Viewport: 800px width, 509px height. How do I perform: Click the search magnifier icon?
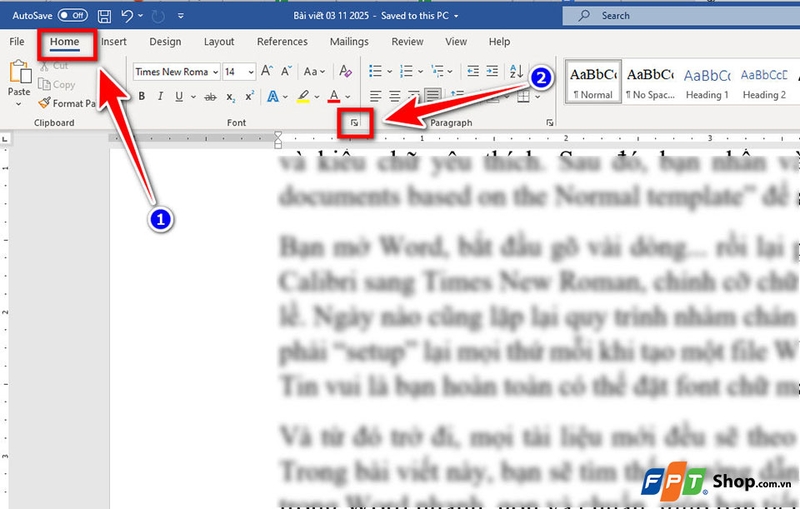tap(584, 16)
